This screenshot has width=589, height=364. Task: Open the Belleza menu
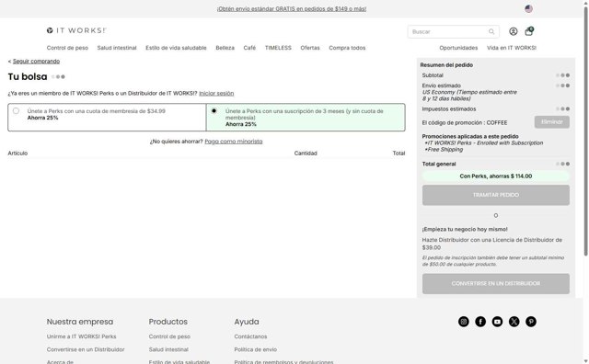click(225, 48)
